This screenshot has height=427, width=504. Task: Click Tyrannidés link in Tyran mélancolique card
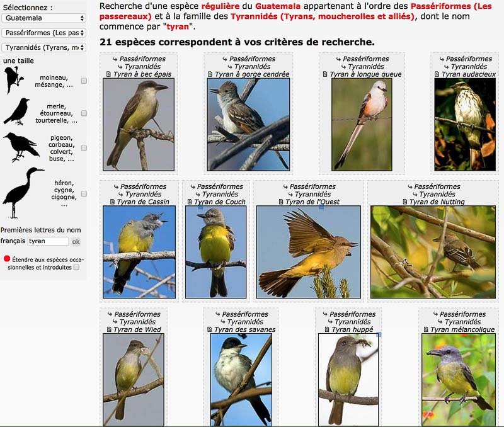pos(463,322)
